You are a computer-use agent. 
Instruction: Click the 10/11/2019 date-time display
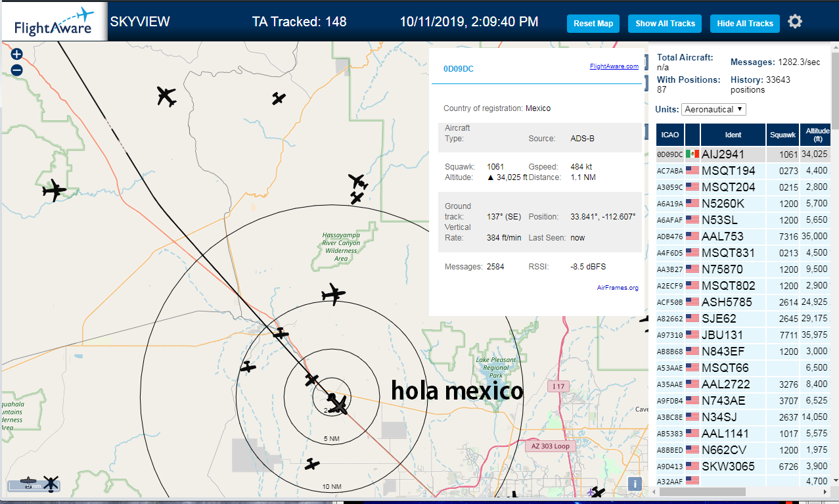469,22
